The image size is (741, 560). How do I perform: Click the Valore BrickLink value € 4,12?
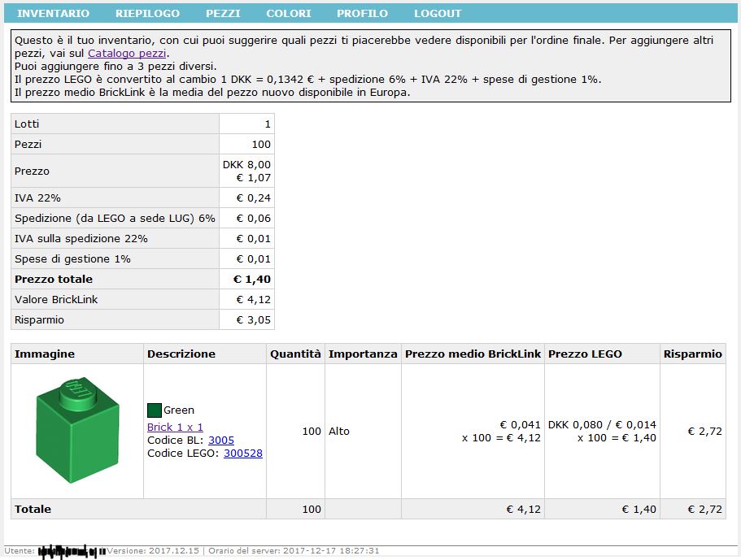click(x=253, y=299)
